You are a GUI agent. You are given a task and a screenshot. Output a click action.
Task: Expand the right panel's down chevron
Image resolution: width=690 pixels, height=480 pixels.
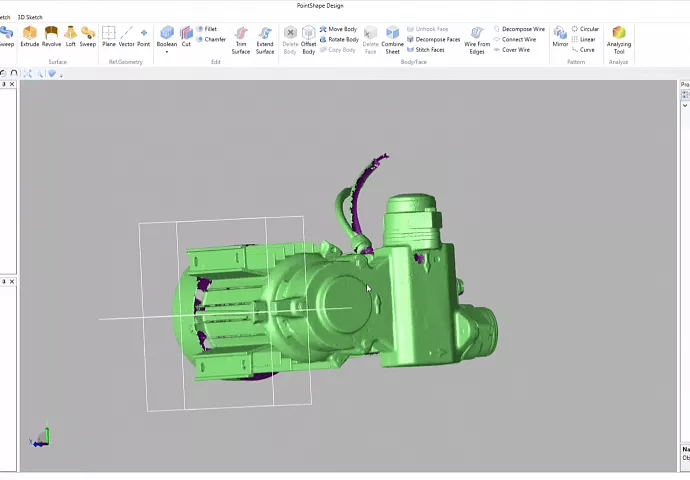click(x=686, y=104)
